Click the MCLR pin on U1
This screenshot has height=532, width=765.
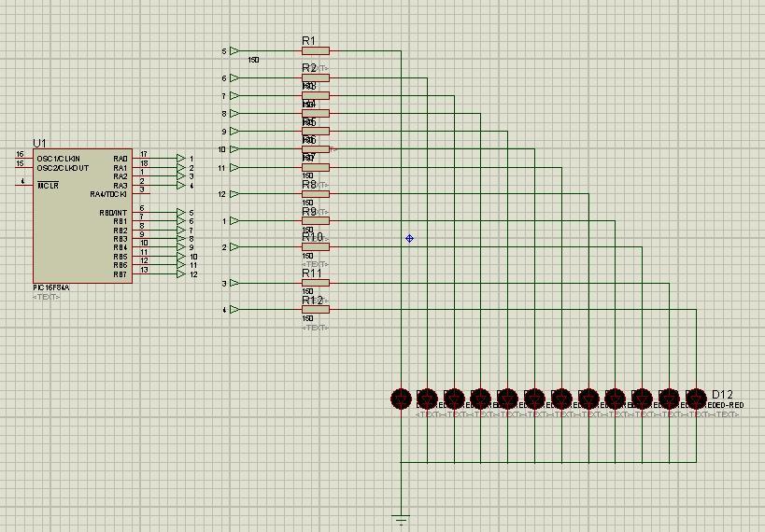click(x=25, y=185)
